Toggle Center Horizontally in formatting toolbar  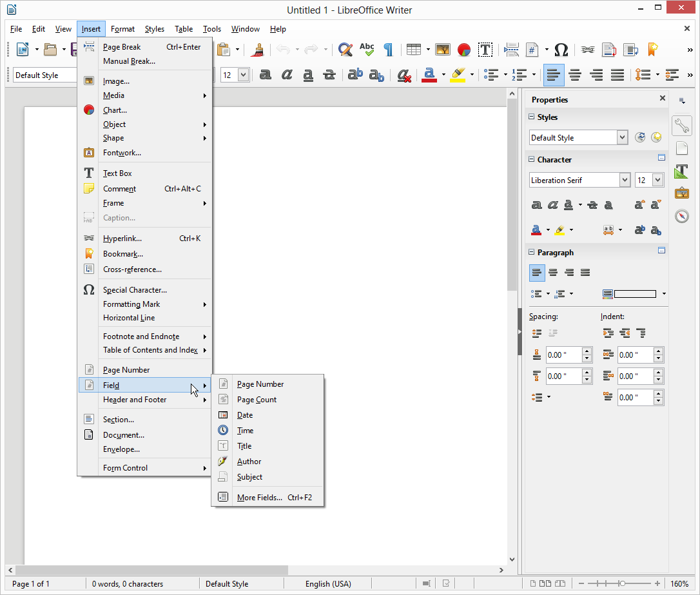click(x=575, y=75)
